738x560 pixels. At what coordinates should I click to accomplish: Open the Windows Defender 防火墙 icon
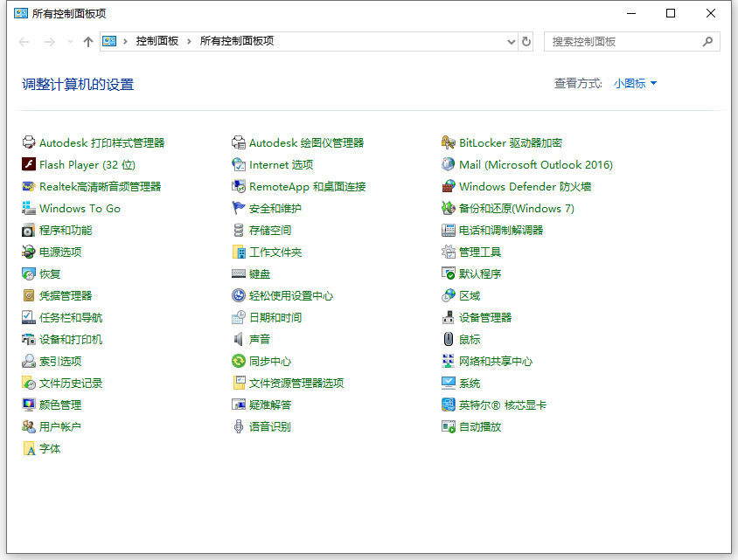[449, 187]
